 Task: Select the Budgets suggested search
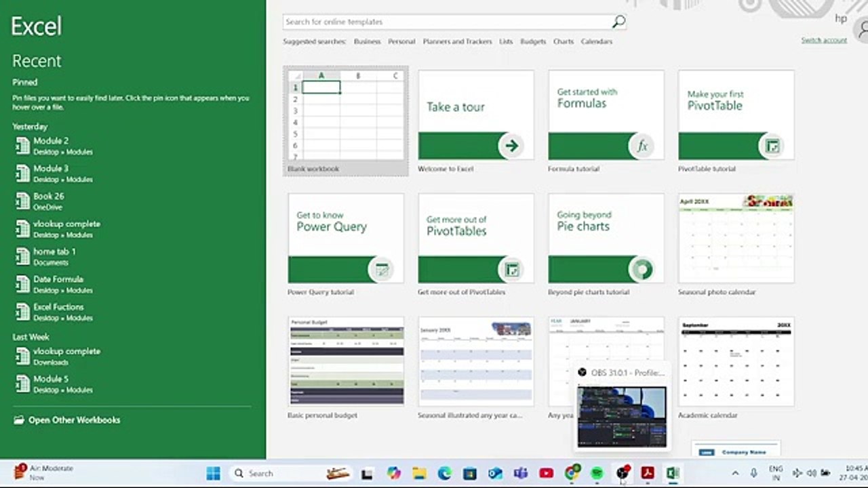click(x=533, y=41)
